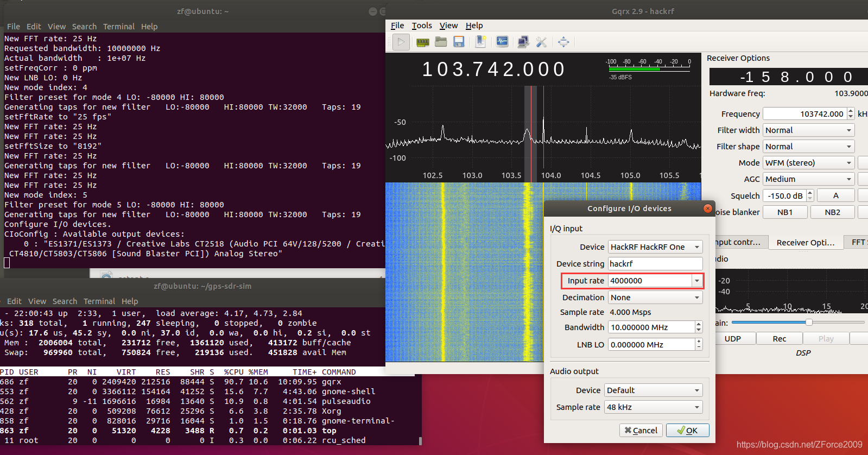Click the signal strength dBFS meter
This screenshot has height=455, width=868.
click(x=648, y=69)
